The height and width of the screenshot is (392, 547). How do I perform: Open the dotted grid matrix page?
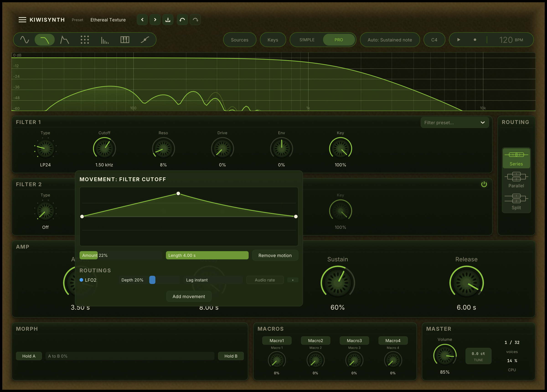click(x=85, y=40)
